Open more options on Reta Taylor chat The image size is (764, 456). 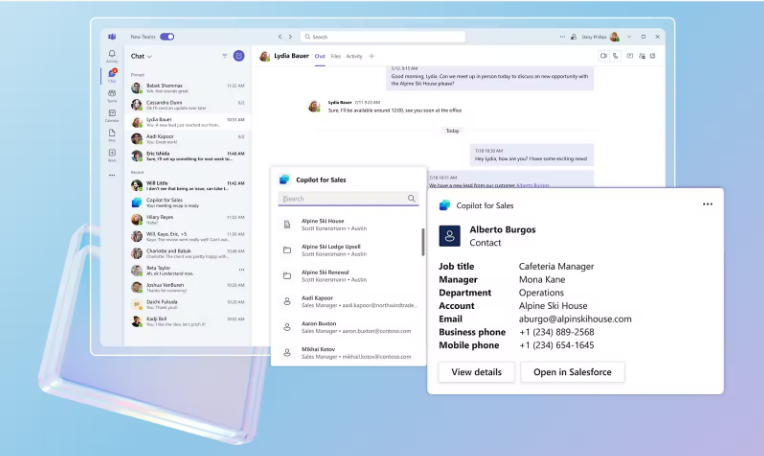coord(241,269)
